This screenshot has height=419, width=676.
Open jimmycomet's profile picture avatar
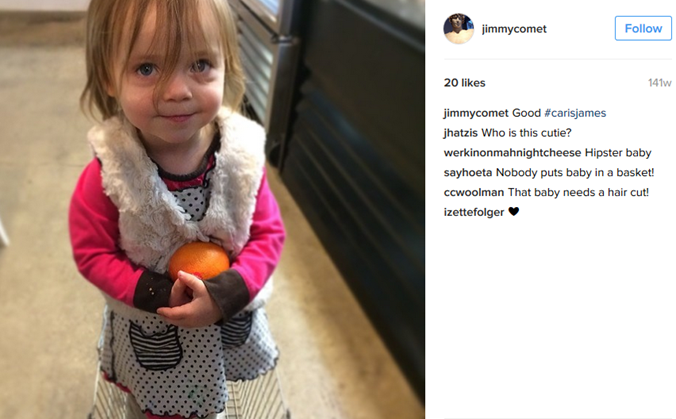(x=459, y=28)
